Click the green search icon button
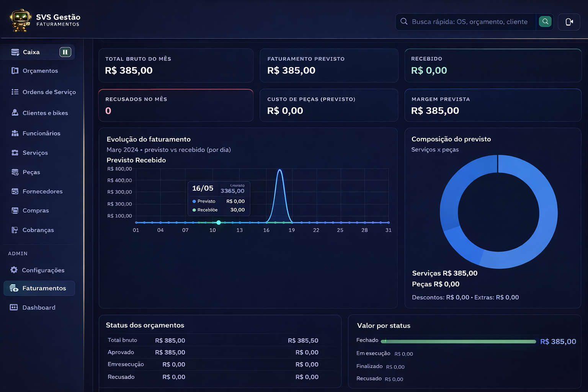This screenshot has height=392, width=588. click(x=545, y=21)
